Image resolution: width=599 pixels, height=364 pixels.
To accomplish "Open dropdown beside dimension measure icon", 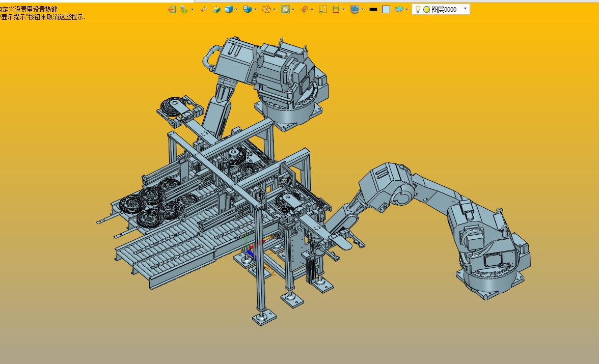I will click(343, 10).
